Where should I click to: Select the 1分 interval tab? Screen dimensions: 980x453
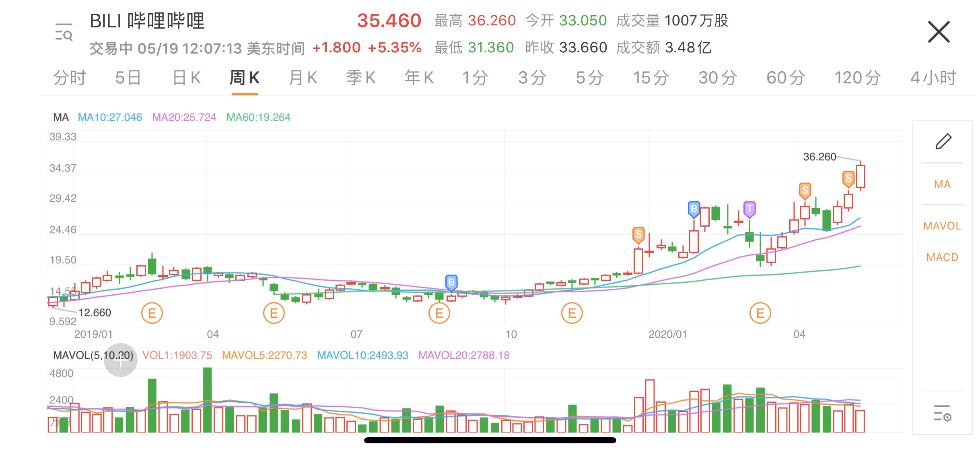tap(475, 78)
